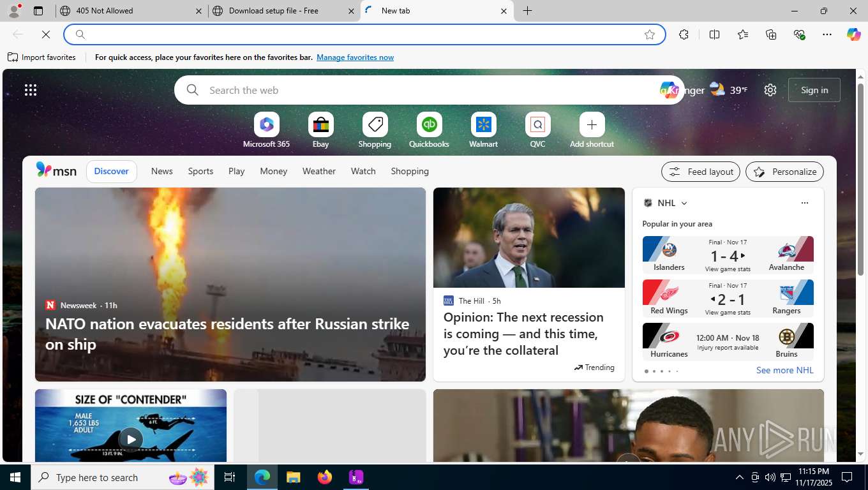Select the Sports feed tab
This screenshot has width=868, height=490.
(x=200, y=171)
